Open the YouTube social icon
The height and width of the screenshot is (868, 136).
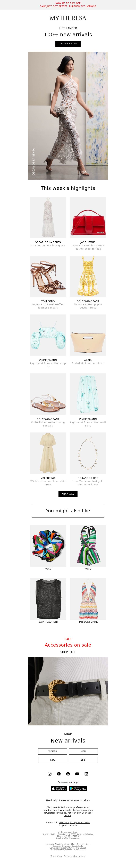click(x=77, y=774)
